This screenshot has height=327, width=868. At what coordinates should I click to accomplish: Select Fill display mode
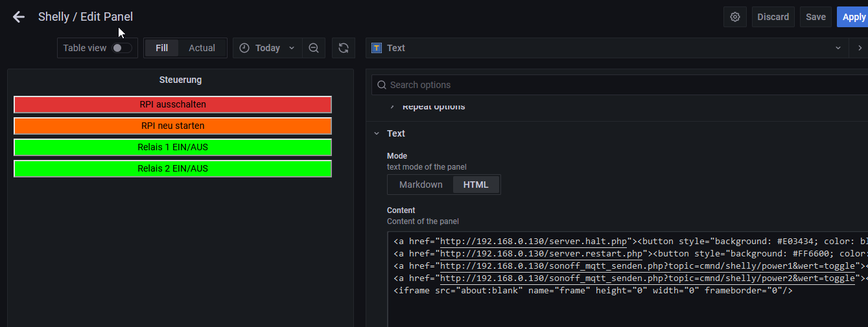(x=161, y=48)
